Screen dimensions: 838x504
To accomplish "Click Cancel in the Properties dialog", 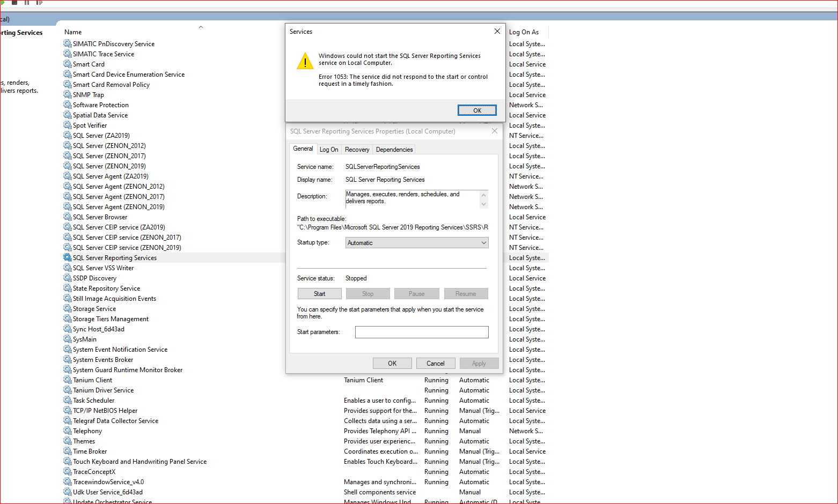I will (436, 364).
